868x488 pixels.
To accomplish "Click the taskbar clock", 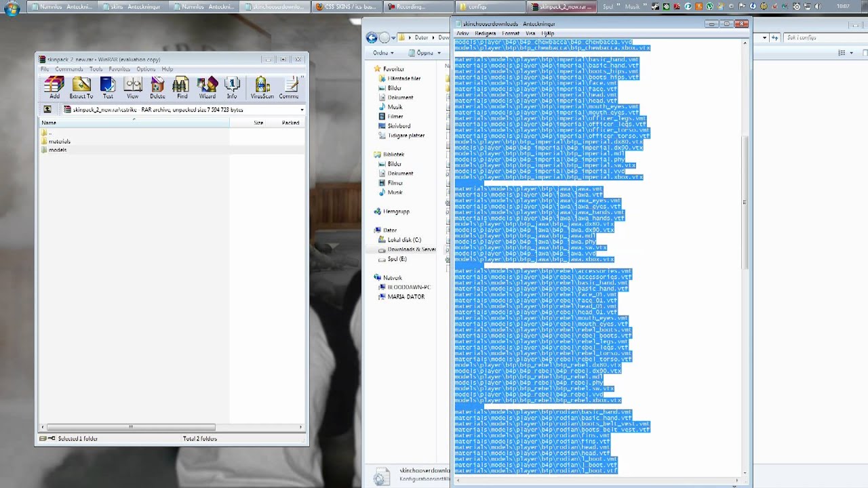I will [843, 7].
